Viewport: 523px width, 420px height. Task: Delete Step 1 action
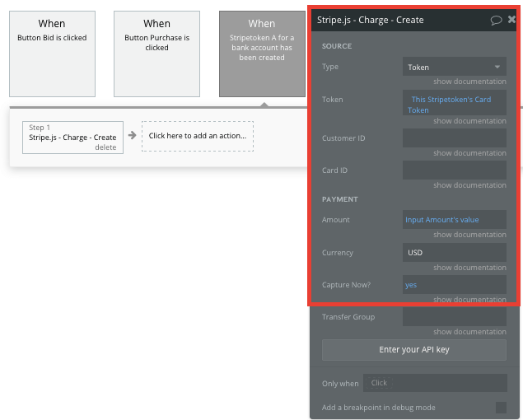click(105, 147)
